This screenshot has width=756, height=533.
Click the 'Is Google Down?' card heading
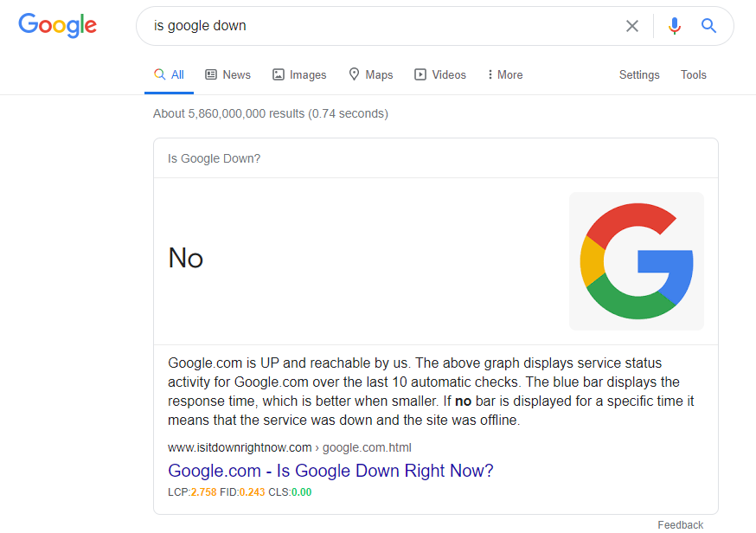click(x=214, y=158)
